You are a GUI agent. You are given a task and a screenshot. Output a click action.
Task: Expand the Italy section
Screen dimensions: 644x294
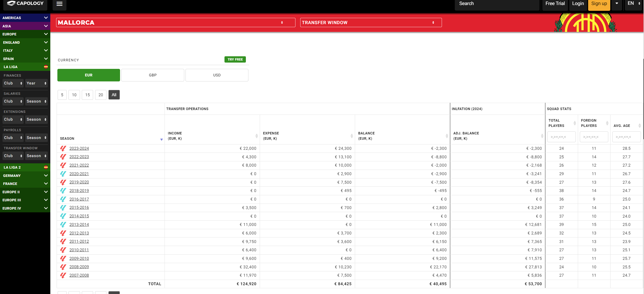click(x=25, y=51)
